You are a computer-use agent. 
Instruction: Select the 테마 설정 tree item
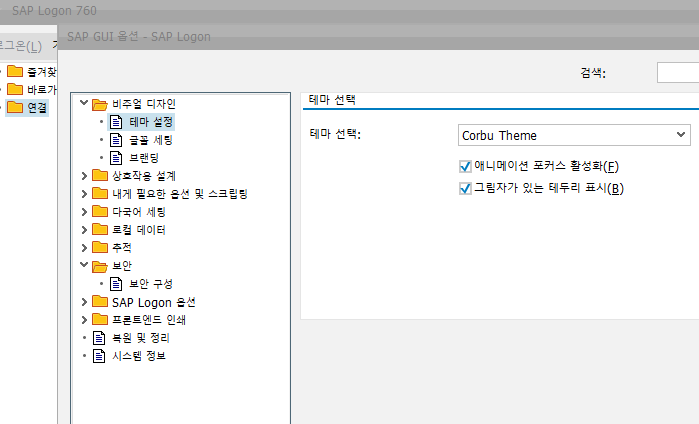[151, 122]
